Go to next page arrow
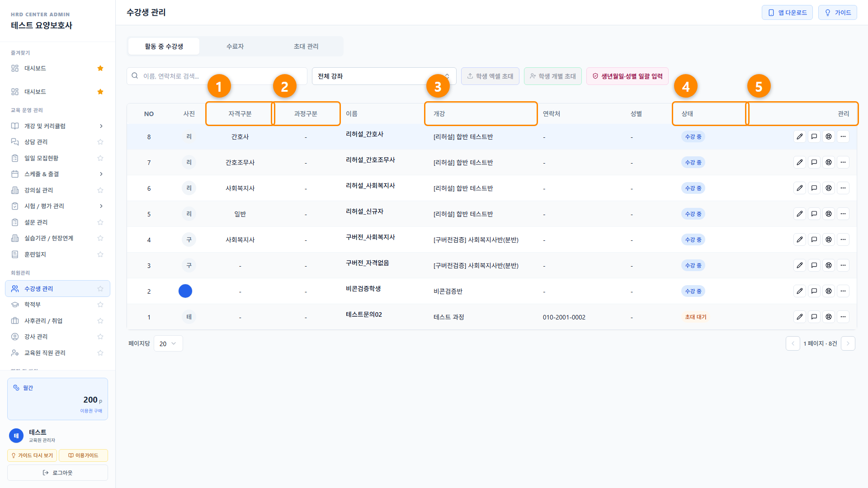This screenshot has width=868, height=488. click(848, 343)
